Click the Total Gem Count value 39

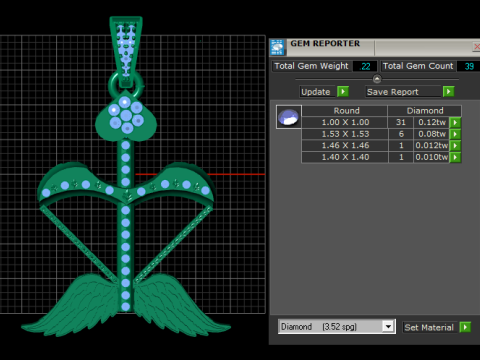pyautogui.click(x=468, y=66)
